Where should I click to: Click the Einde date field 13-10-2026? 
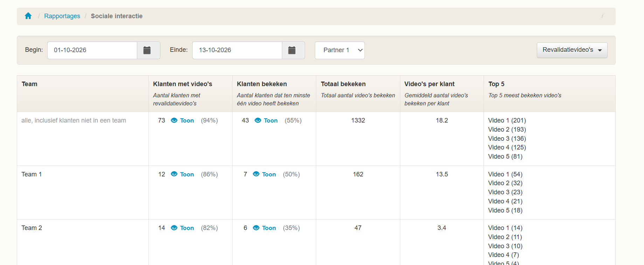pyautogui.click(x=237, y=50)
